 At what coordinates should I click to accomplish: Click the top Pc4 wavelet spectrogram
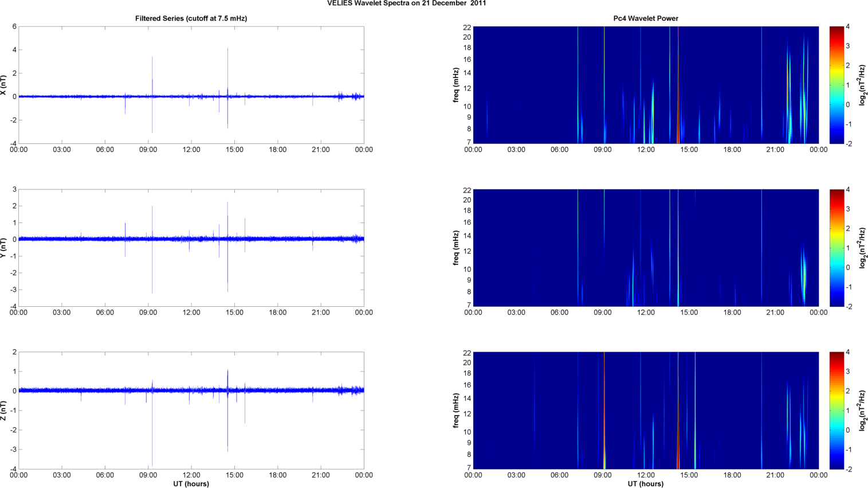645,85
